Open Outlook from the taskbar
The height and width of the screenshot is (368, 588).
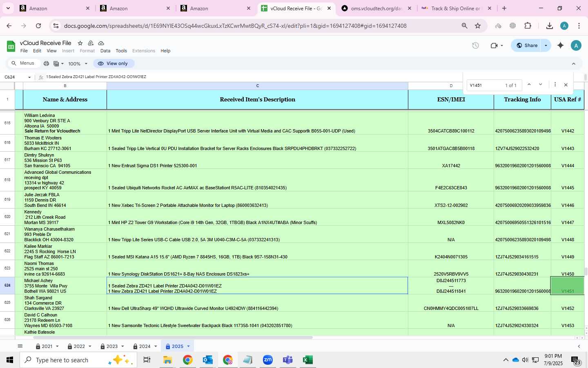pyautogui.click(x=208, y=360)
